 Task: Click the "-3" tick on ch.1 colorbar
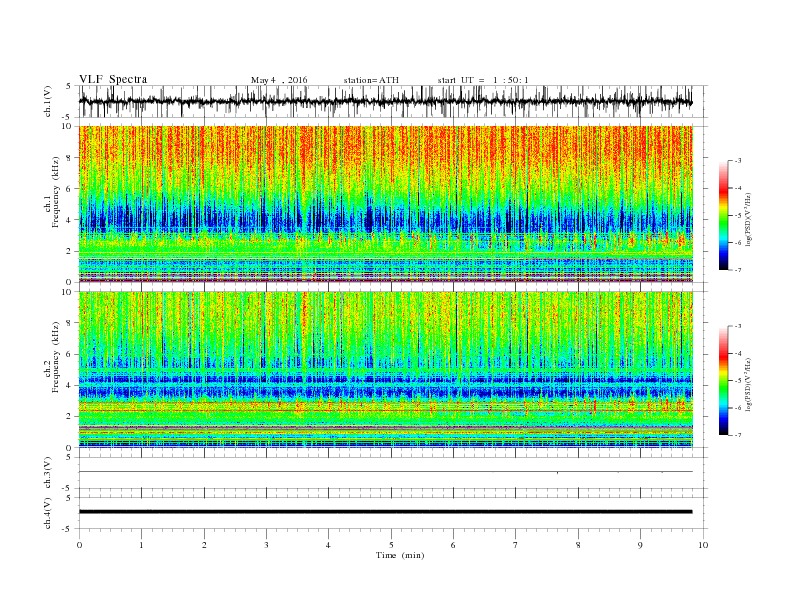[737, 161]
